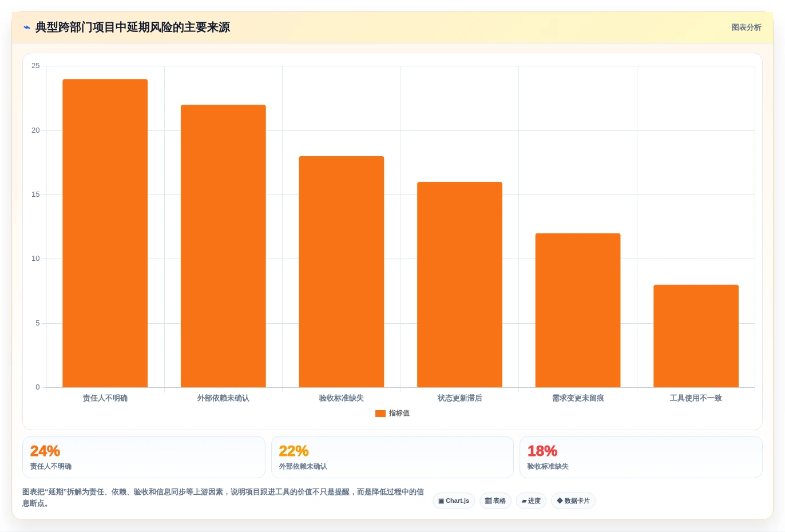Click the orange legend color box
This screenshot has width=785, height=532.
[x=380, y=414]
